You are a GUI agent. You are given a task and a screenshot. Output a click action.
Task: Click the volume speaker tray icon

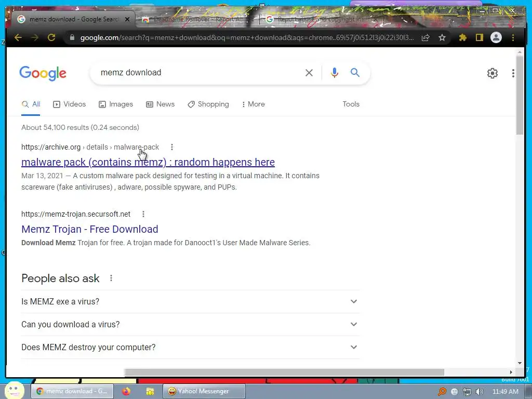click(479, 392)
